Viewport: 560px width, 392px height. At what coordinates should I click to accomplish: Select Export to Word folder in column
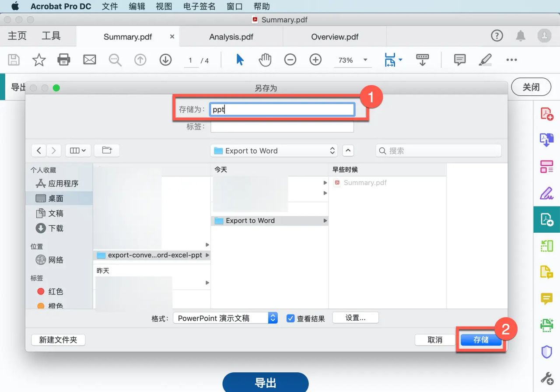[269, 220]
